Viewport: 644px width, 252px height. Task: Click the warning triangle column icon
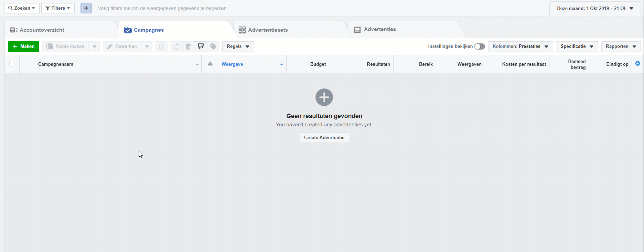point(210,64)
